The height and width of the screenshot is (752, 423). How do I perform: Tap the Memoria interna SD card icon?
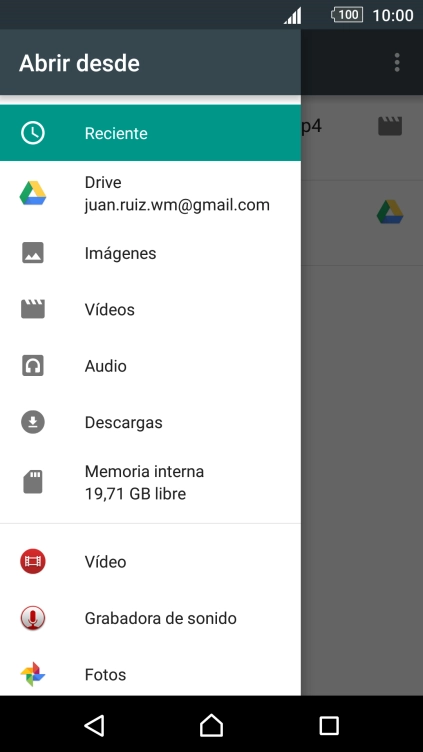(33, 482)
